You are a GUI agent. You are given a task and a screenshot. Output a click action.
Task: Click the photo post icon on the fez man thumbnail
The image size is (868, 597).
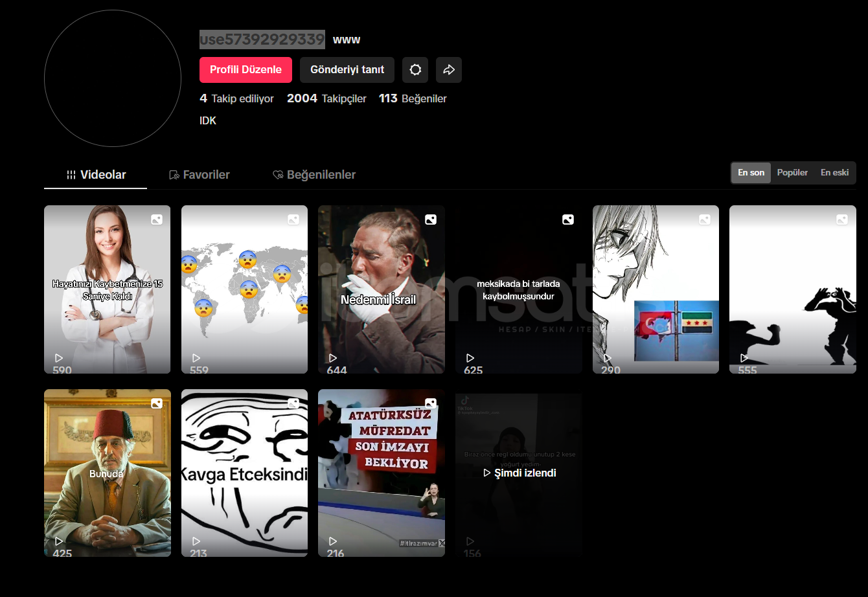(157, 403)
